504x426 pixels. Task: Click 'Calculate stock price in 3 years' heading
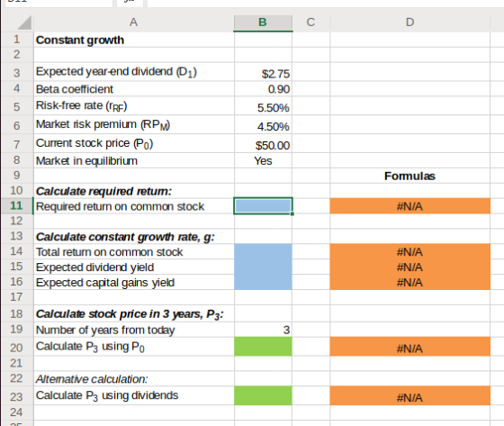tap(130, 314)
